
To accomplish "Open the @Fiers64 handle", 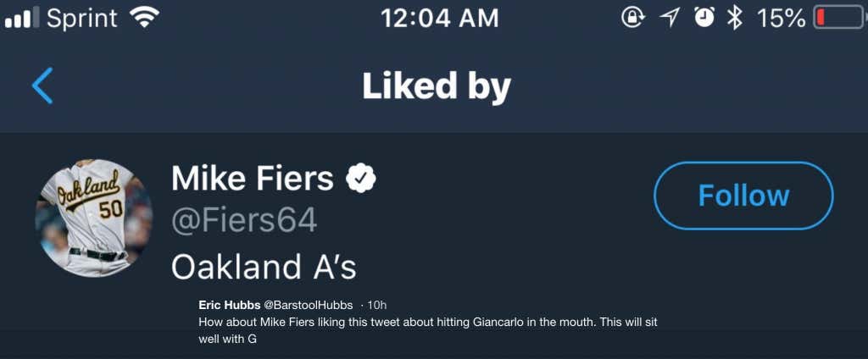I will tap(244, 221).
